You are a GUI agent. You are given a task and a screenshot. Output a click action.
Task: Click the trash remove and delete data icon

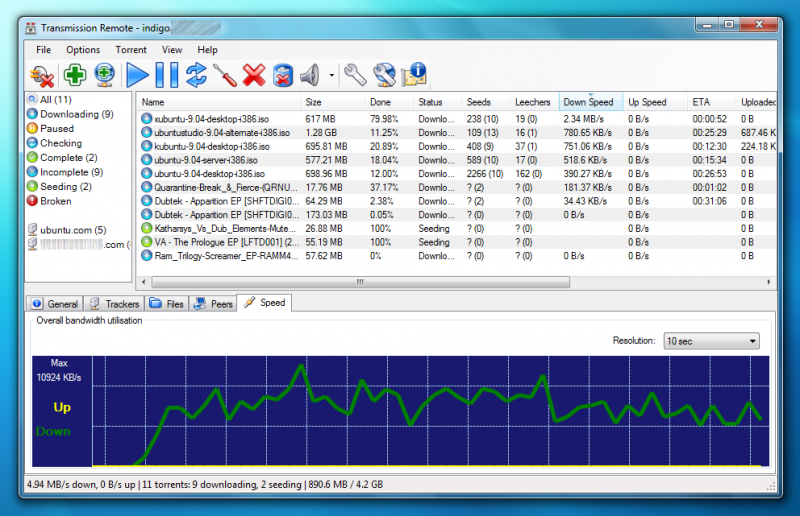283,76
